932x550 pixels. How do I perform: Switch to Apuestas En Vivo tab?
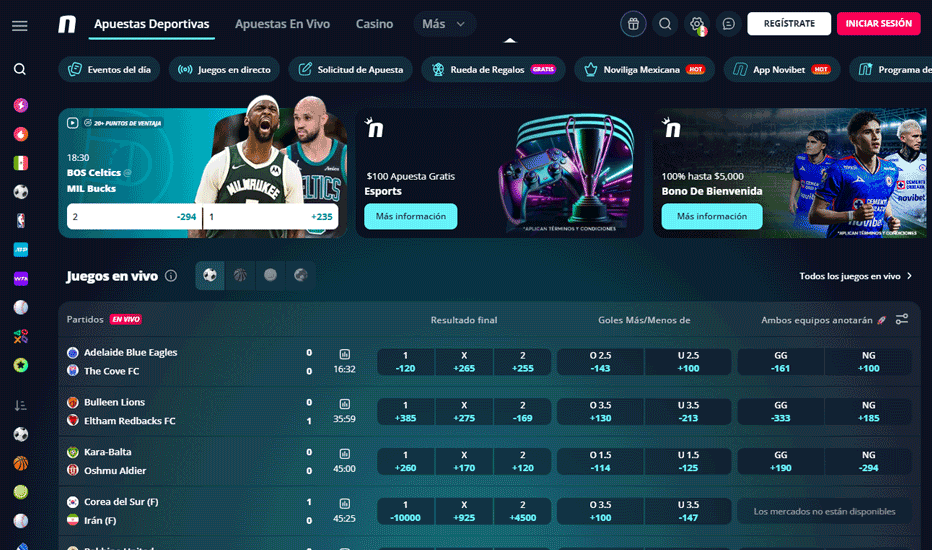[x=282, y=24]
